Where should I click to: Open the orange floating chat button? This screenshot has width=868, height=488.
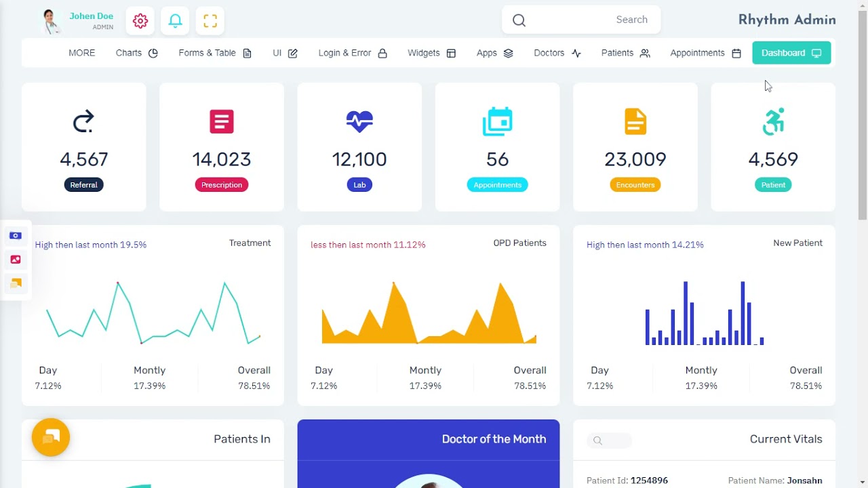point(51,437)
